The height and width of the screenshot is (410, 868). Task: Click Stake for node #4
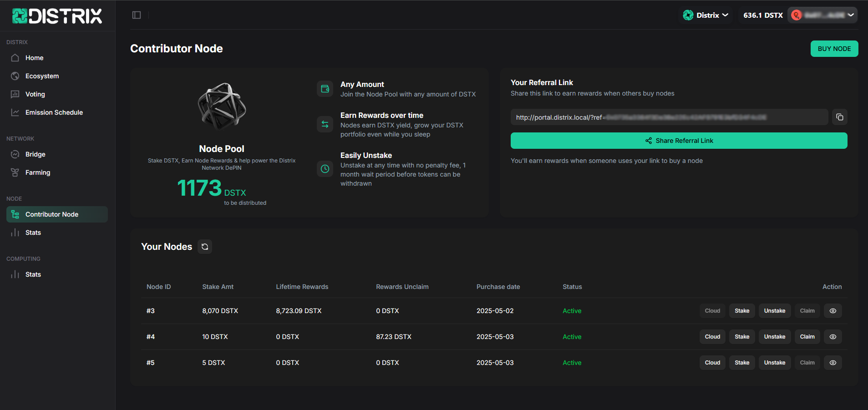click(742, 337)
